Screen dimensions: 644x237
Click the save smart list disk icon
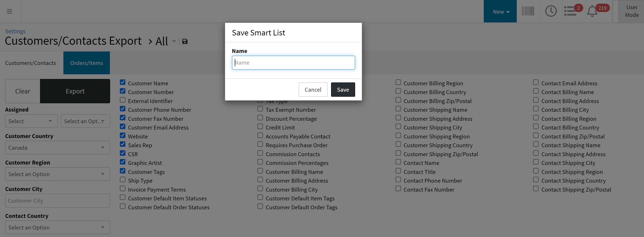(185, 42)
